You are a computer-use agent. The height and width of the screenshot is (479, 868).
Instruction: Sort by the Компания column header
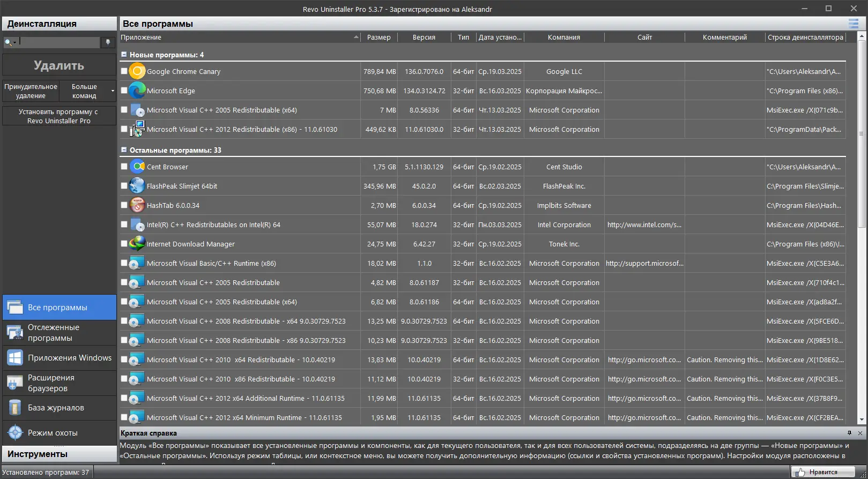pyautogui.click(x=564, y=38)
